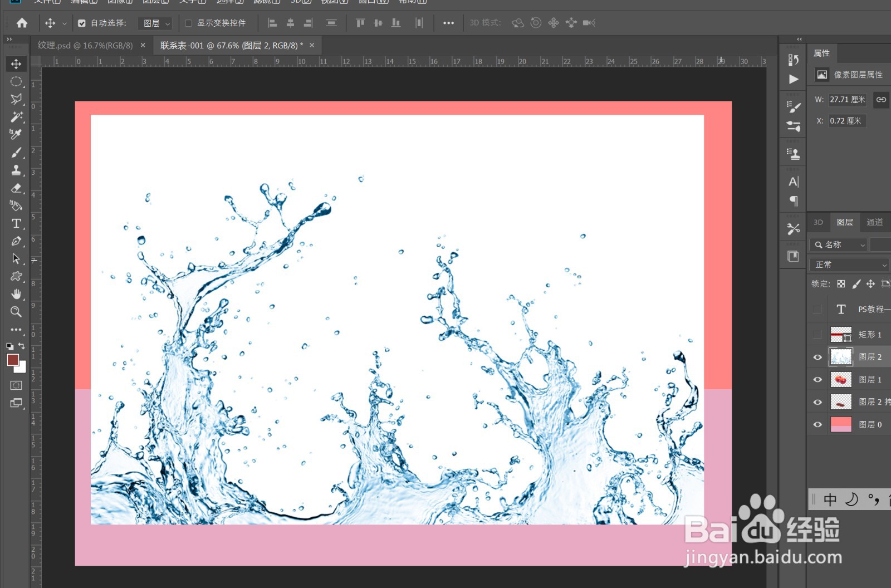891x588 pixels.
Task: Close the 联系表-001 tab
Action: tap(312, 46)
